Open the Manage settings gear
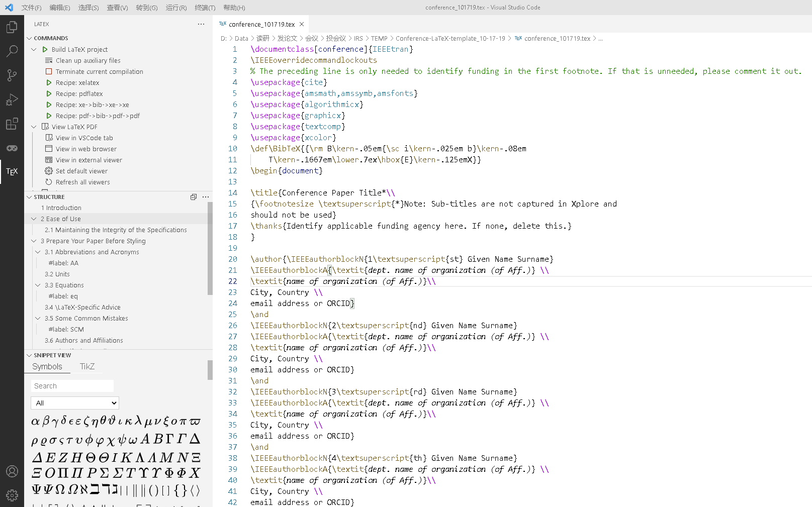Image resolution: width=812 pixels, height=507 pixels. [x=12, y=495]
